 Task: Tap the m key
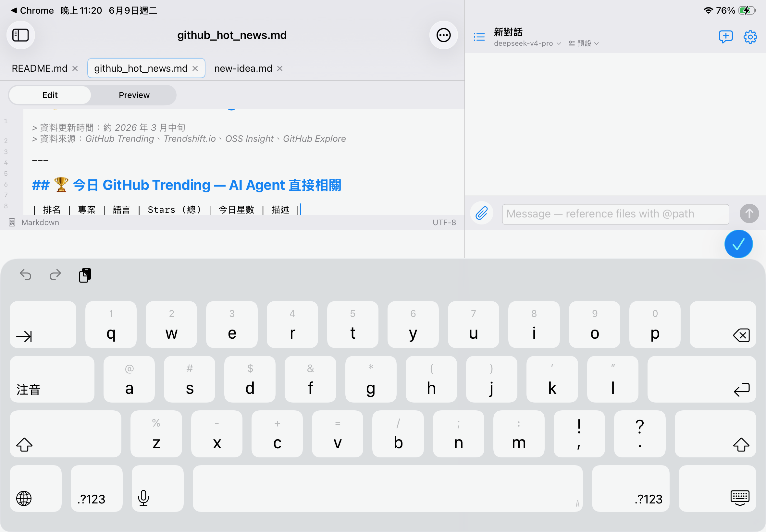point(519,434)
